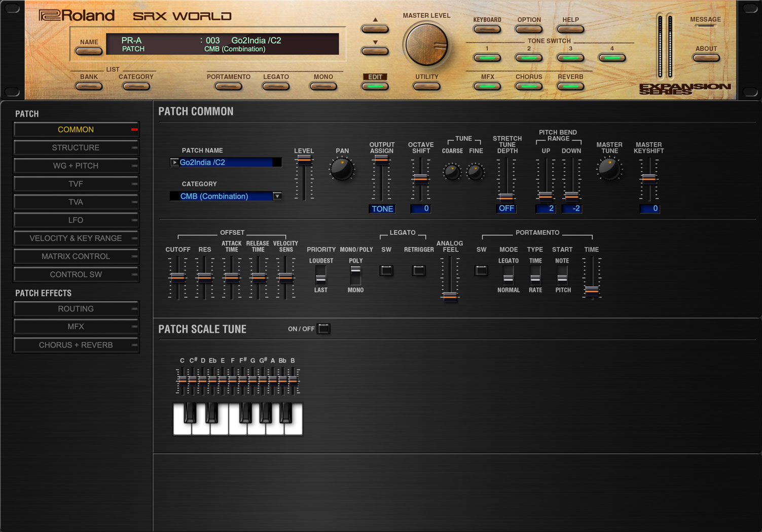Click the Mono button

coord(323,87)
